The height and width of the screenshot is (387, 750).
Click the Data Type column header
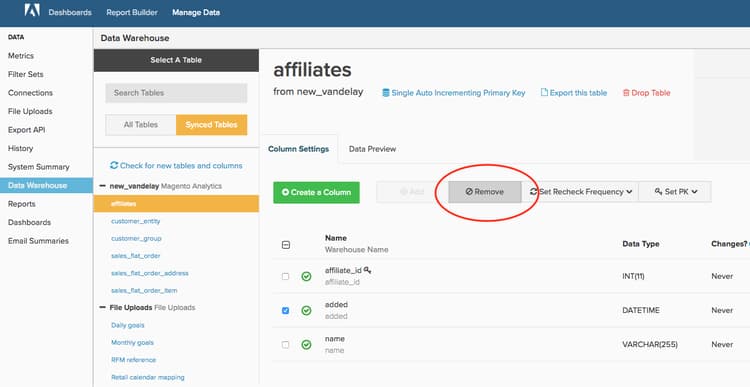coord(640,244)
